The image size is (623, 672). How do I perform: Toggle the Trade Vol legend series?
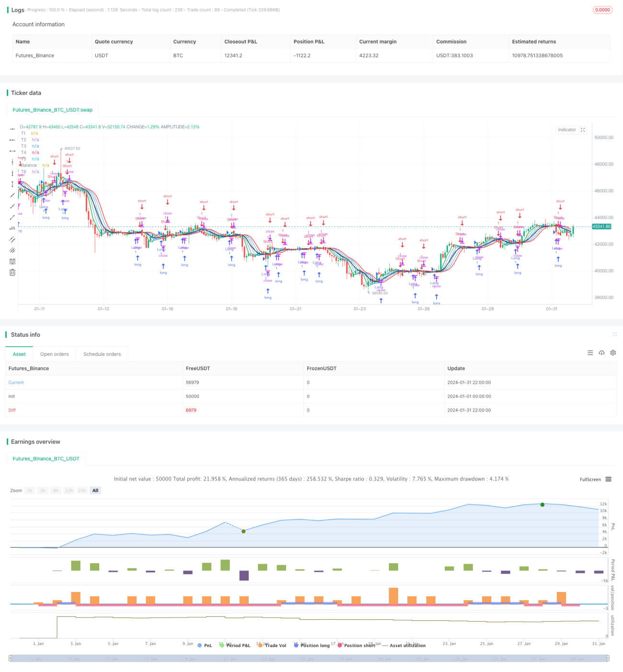tap(272, 645)
